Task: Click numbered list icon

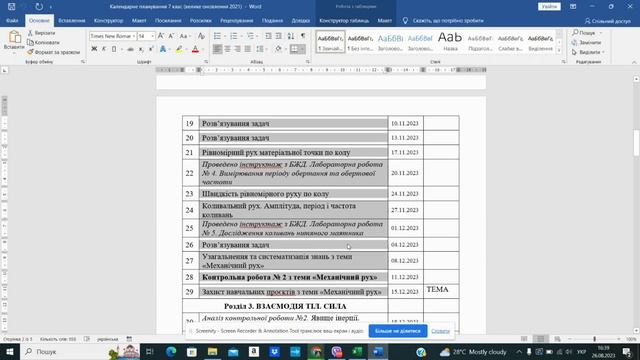Action: click(233, 36)
